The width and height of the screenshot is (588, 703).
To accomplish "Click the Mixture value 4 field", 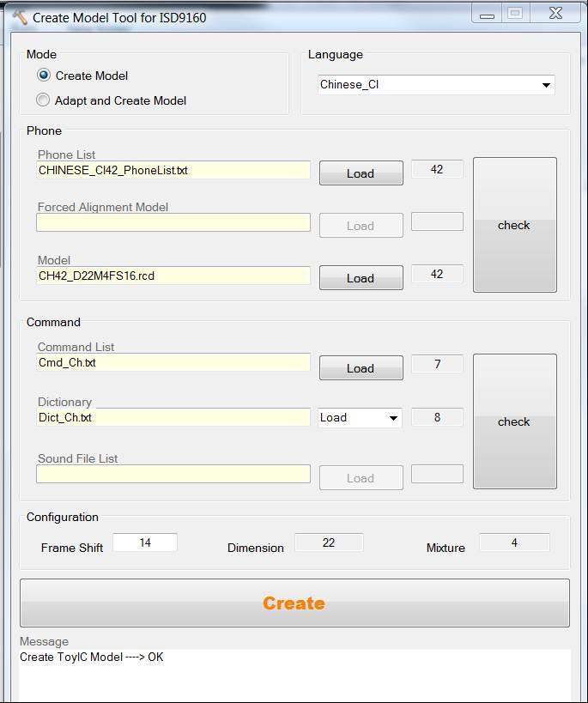I will click(514, 542).
